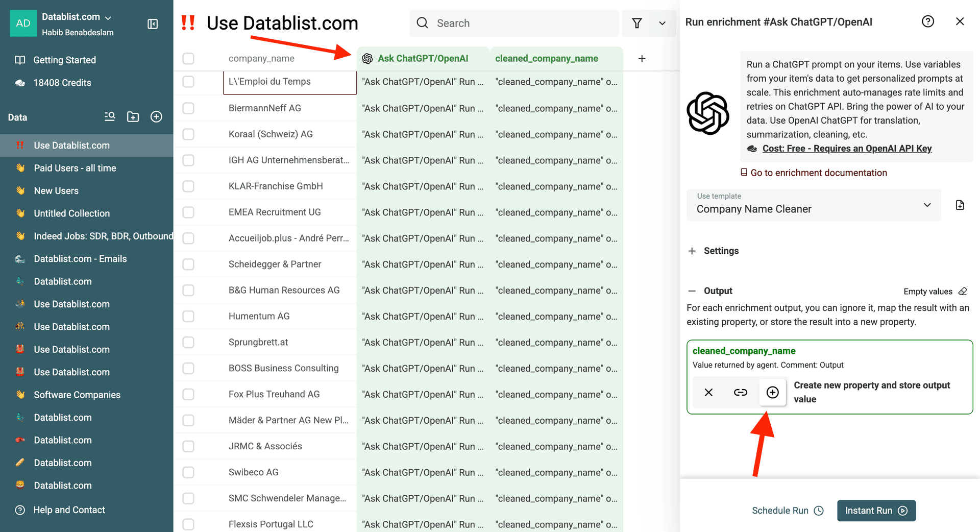Click the search collections icon in Data
This screenshot has height=532, width=980.
pyautogui.click(x=110, y=117)
